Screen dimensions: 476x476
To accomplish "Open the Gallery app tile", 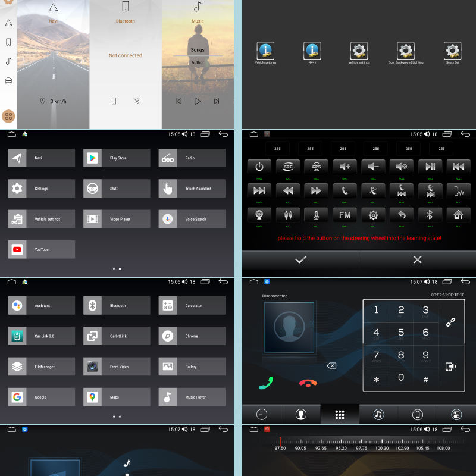I will (192, 367).
